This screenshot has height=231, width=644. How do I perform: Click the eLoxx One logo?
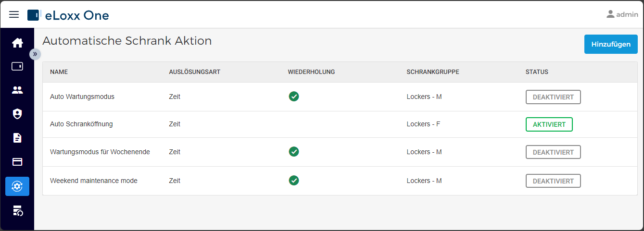[68, 15]
